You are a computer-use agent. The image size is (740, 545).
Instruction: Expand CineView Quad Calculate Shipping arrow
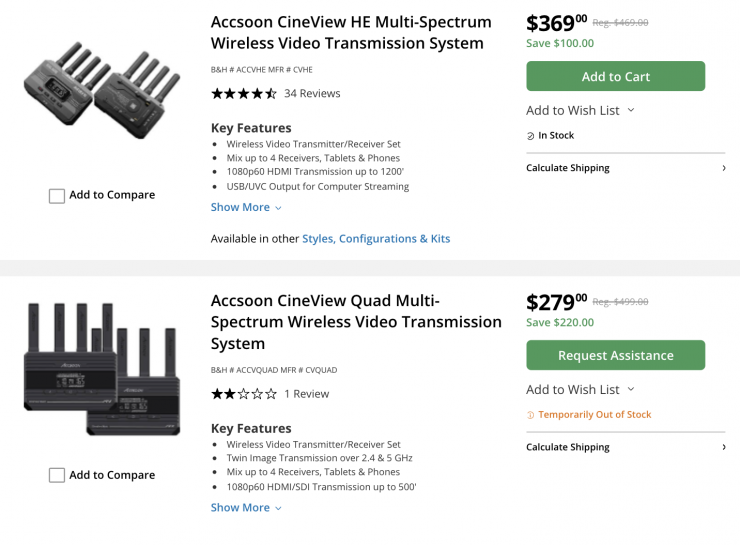click(723, 447)
